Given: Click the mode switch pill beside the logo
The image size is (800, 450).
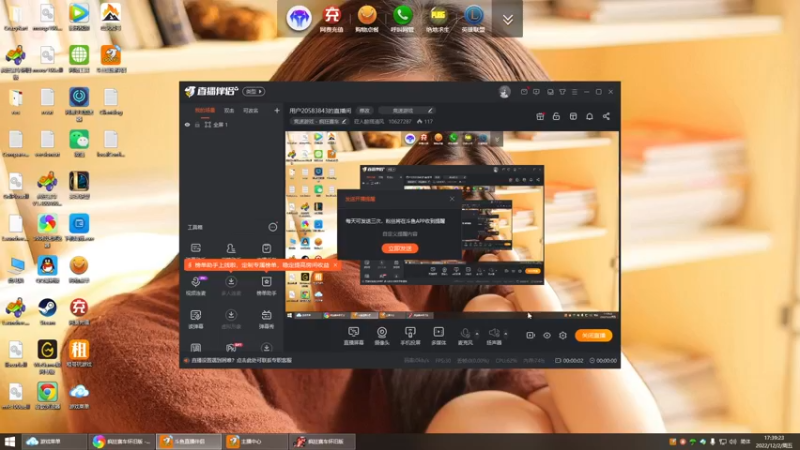Looking at the screenshot, I should [254, 91].
